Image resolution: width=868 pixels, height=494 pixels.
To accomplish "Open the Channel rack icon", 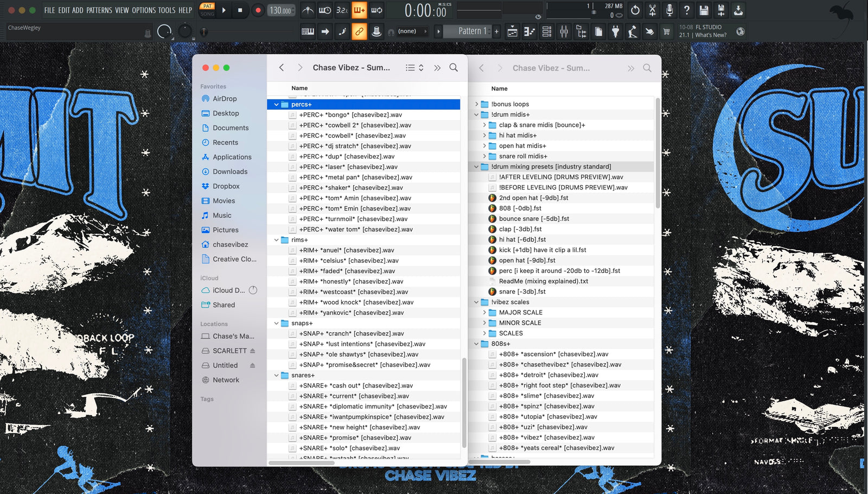I will tap(547, 32).
